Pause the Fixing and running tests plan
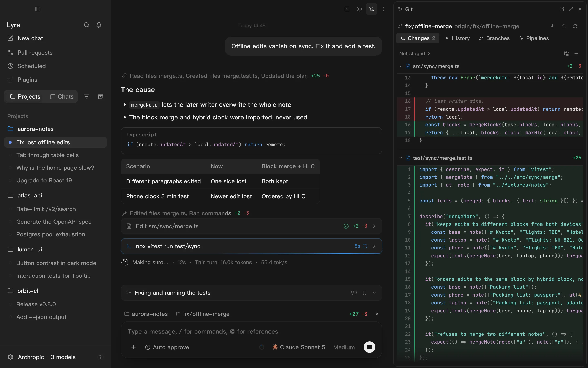Viewport: 588px width, 368px height. click(364, 293)
